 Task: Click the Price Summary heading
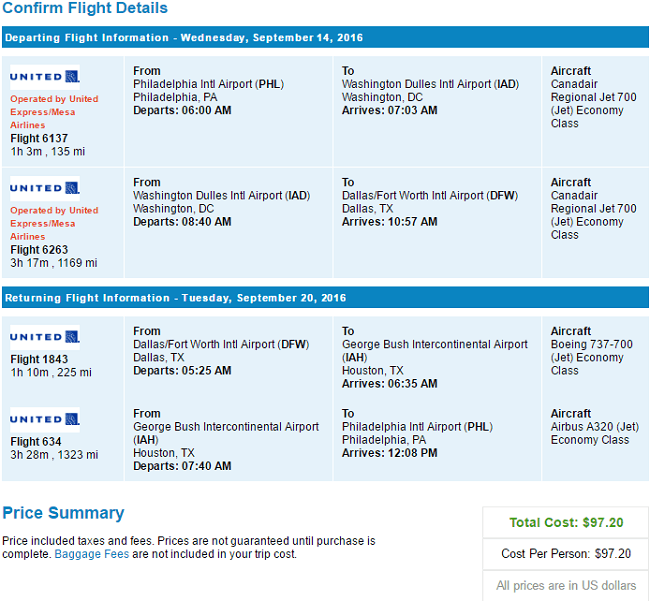[x=63, y=513]
